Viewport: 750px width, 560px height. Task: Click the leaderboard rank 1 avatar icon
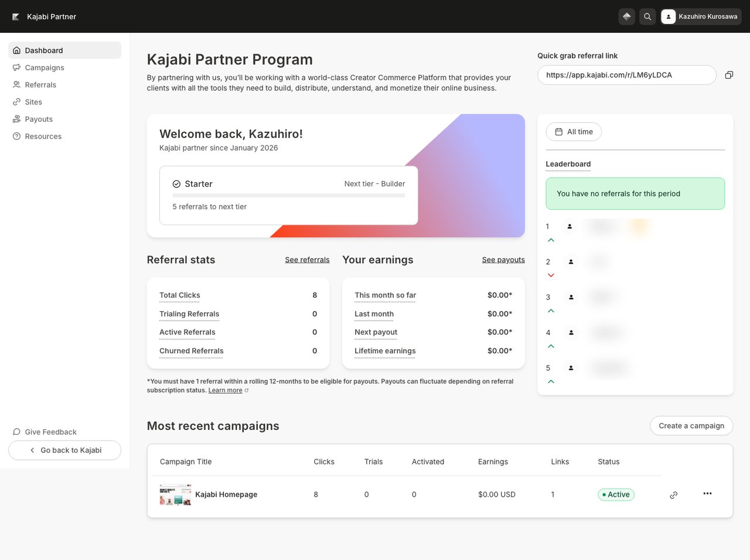(570, 226)
